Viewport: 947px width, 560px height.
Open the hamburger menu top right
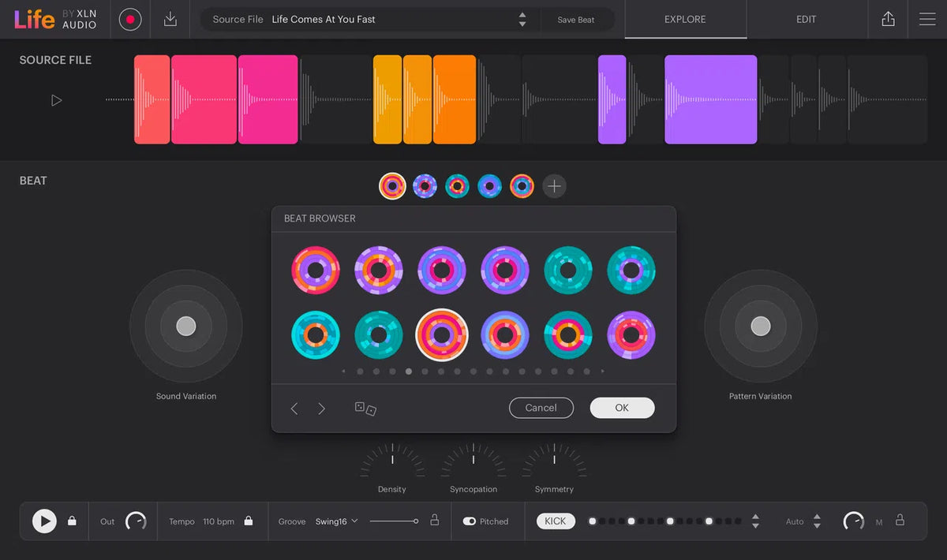(x=927, y=19)
